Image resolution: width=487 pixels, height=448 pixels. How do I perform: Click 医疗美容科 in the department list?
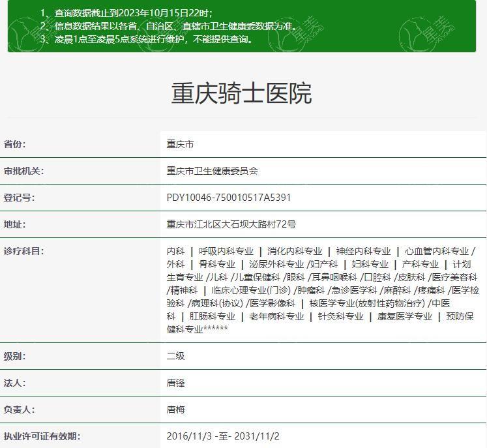(454, 277)
